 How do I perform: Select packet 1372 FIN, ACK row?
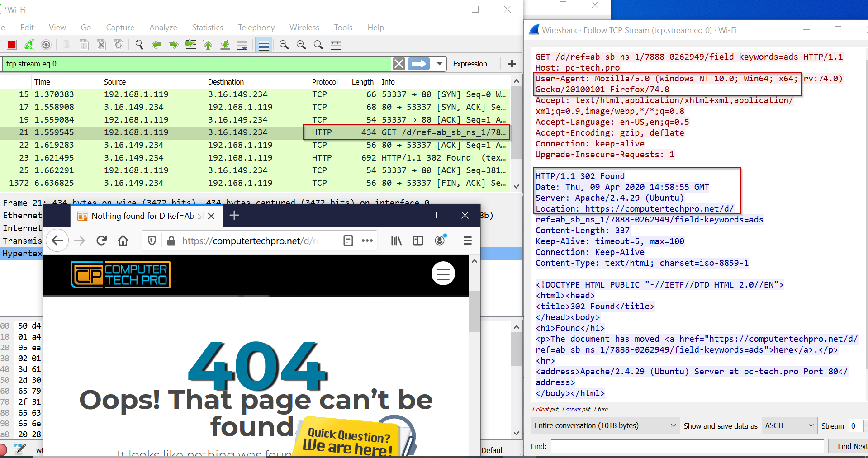[x=255, y=183]
